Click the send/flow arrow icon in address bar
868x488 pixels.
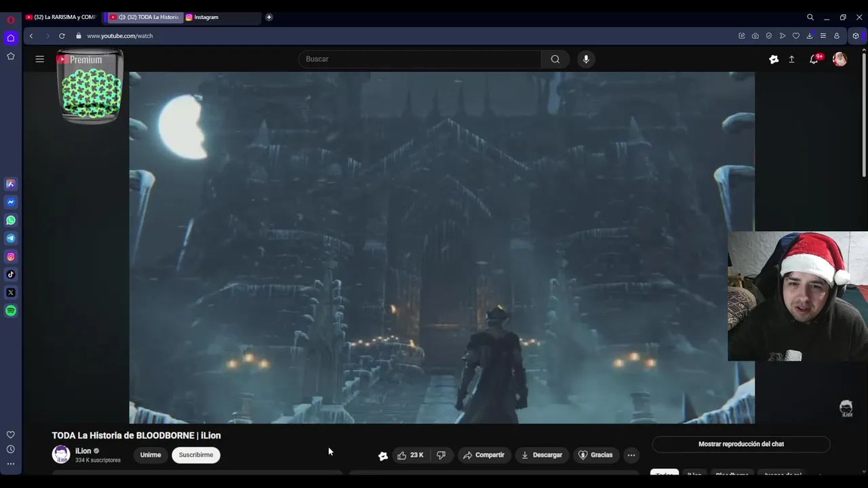[x=783, y=36]
